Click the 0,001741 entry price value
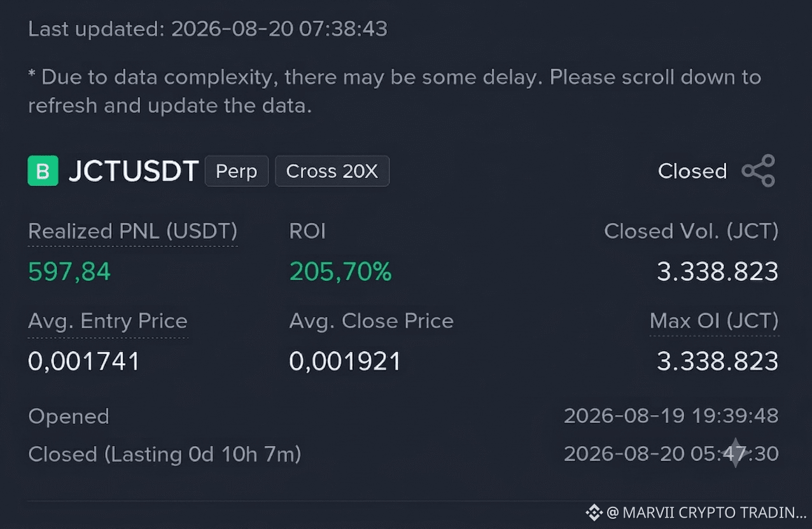This screenshot has height=529, width=812. click(84, 362)
